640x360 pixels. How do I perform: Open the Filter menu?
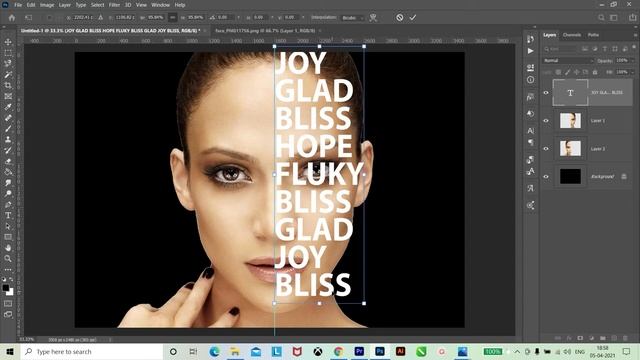tap(114, 5)
